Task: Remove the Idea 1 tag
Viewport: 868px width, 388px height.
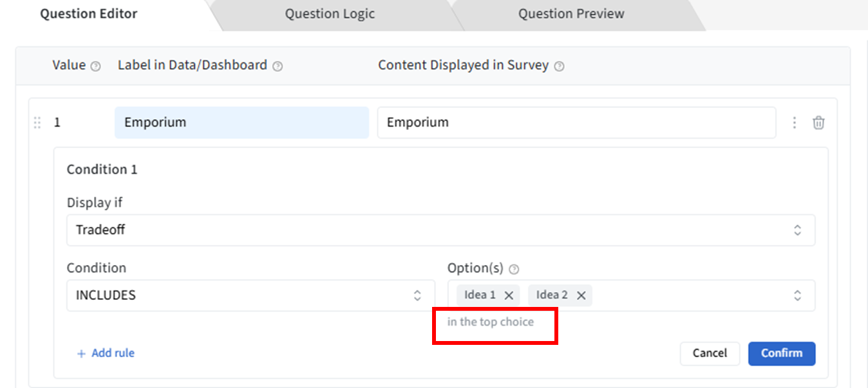Action: pyautogui.click(x=509, y=295)
